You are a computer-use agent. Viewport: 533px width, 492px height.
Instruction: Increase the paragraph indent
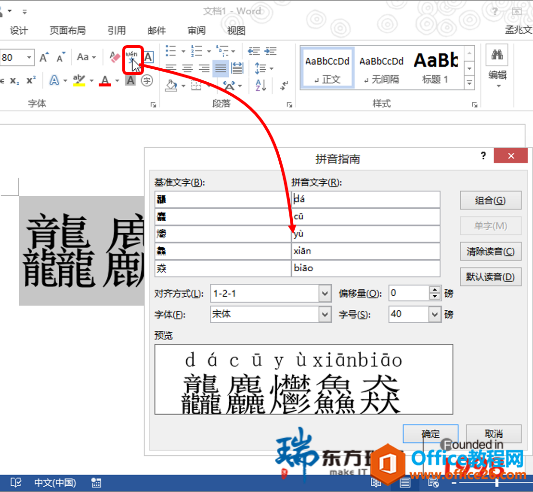271,51
